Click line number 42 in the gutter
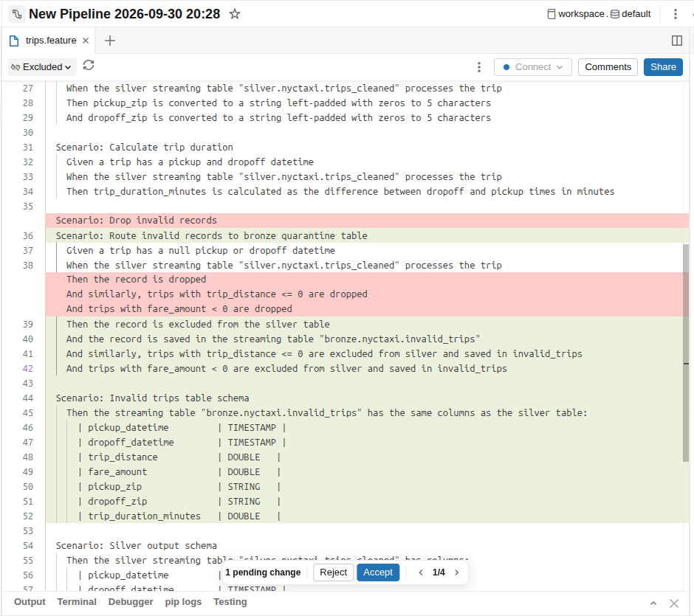 click(28, 369)
